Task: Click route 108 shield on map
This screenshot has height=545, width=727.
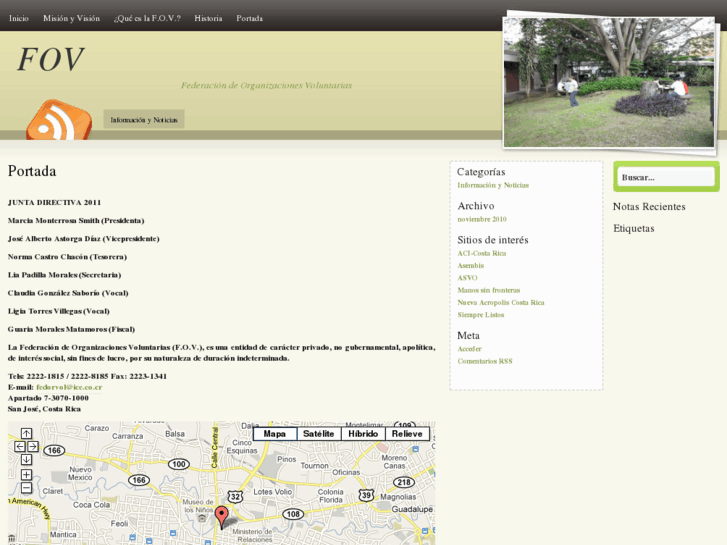Action: click(293, 514)
